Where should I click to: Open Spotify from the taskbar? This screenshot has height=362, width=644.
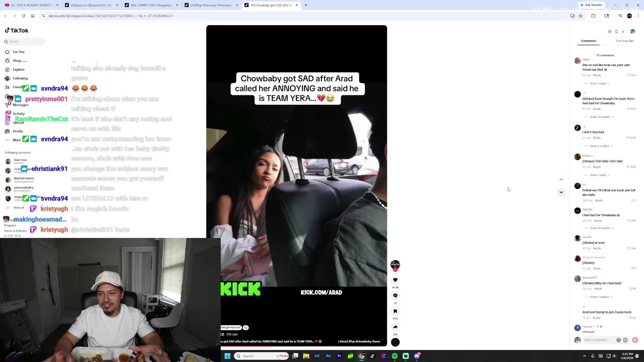click(x=394, y=356)
